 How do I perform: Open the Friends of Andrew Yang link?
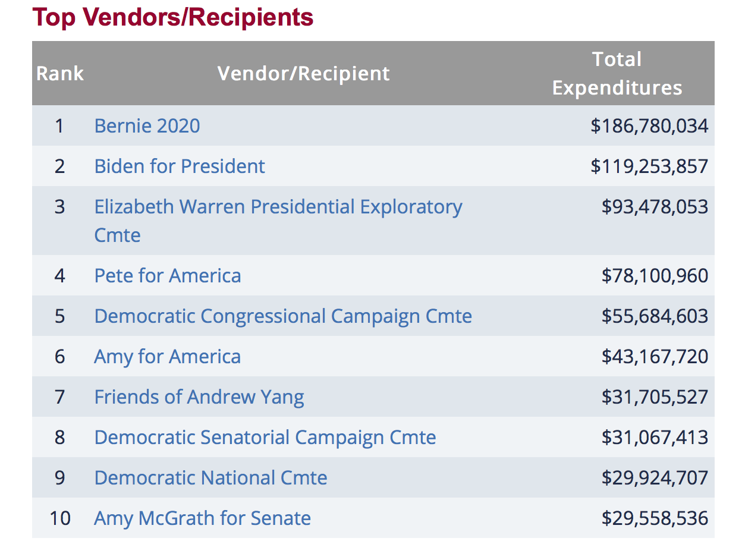199,397
